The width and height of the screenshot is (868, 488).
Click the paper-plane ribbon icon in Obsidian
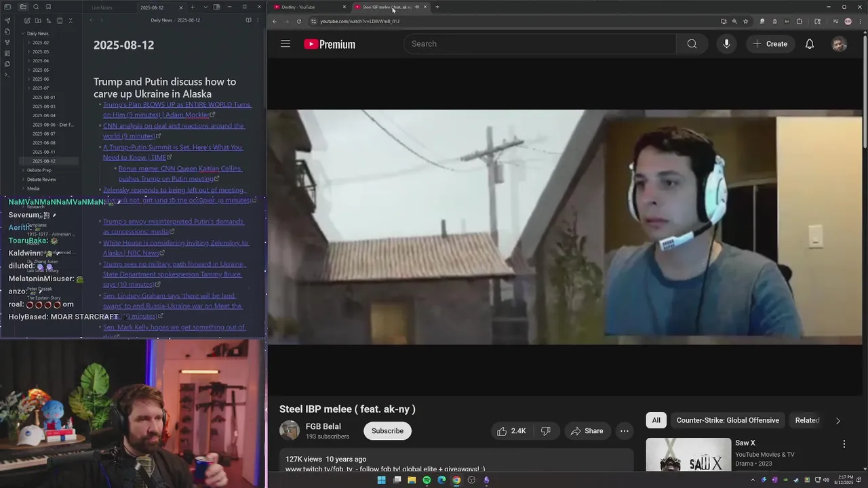(7, 20)
